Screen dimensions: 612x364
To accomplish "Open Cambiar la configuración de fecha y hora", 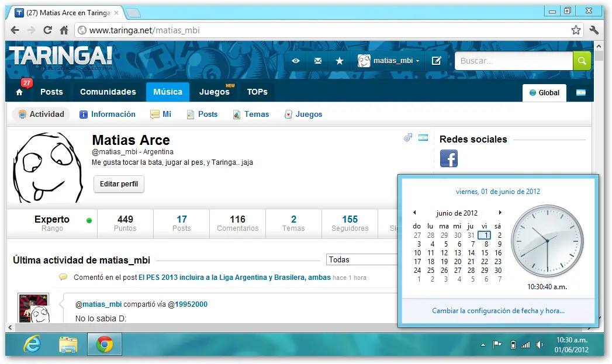I will click(x=498, y=311).
